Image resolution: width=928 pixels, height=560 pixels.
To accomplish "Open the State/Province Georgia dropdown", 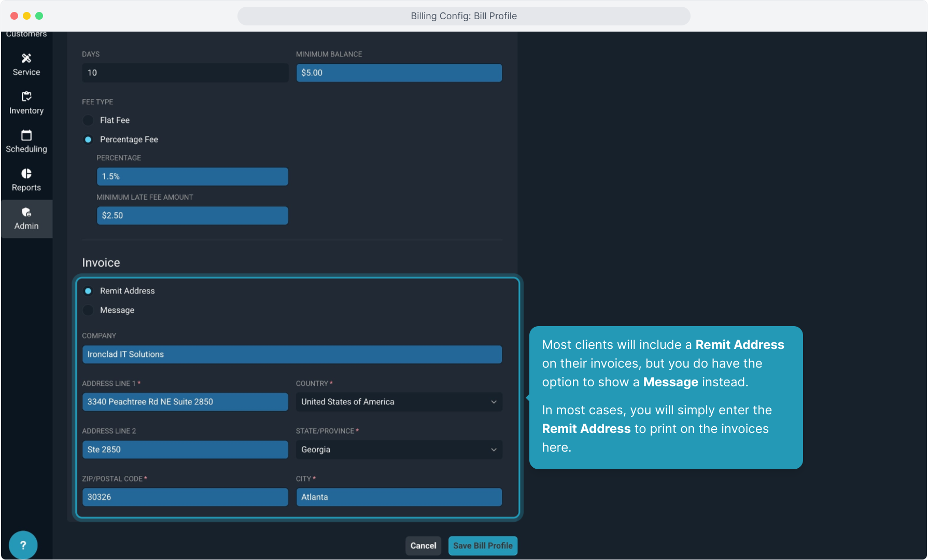I will pyautogui.click(x=399, y=450).
